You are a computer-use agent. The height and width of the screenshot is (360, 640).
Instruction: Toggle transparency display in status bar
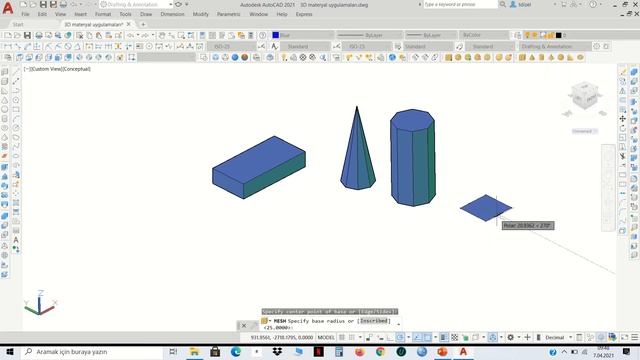454,338
